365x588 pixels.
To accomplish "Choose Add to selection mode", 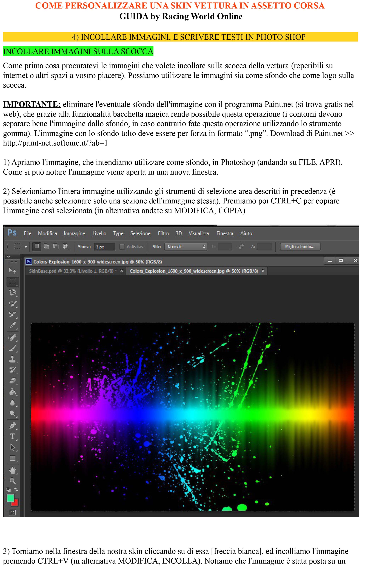I will [x=46, y=247].
